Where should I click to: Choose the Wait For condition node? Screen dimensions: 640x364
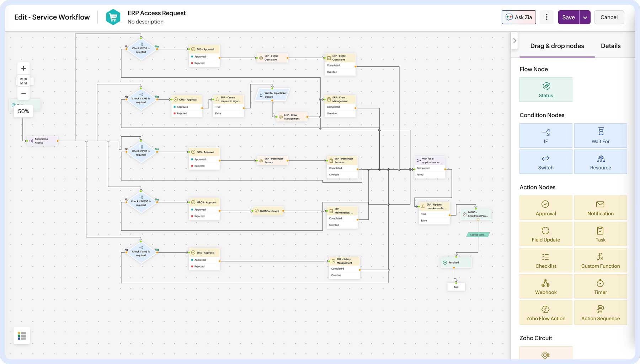pyautogui.click(x=601, y=135)
